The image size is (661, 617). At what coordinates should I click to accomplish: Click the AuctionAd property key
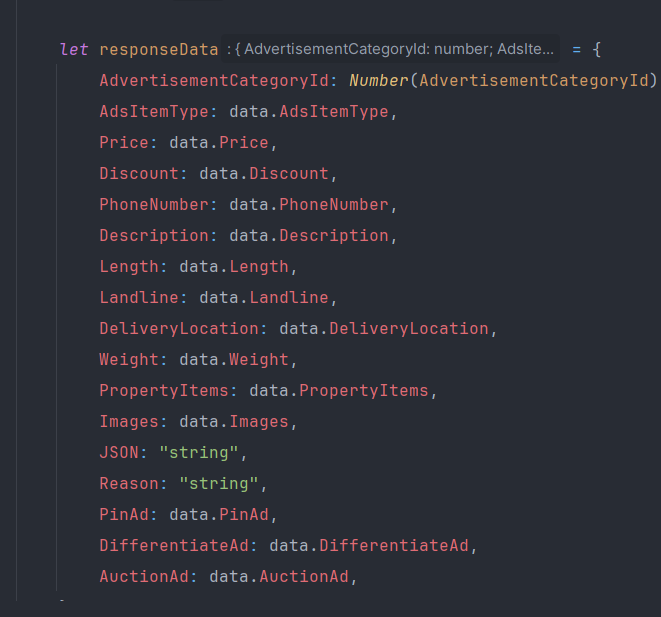144,577
